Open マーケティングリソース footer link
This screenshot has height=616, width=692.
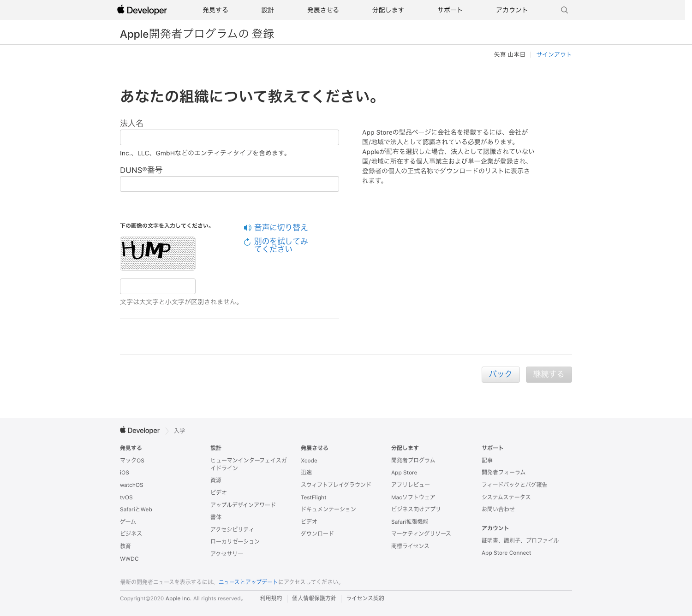pos(421,533)
